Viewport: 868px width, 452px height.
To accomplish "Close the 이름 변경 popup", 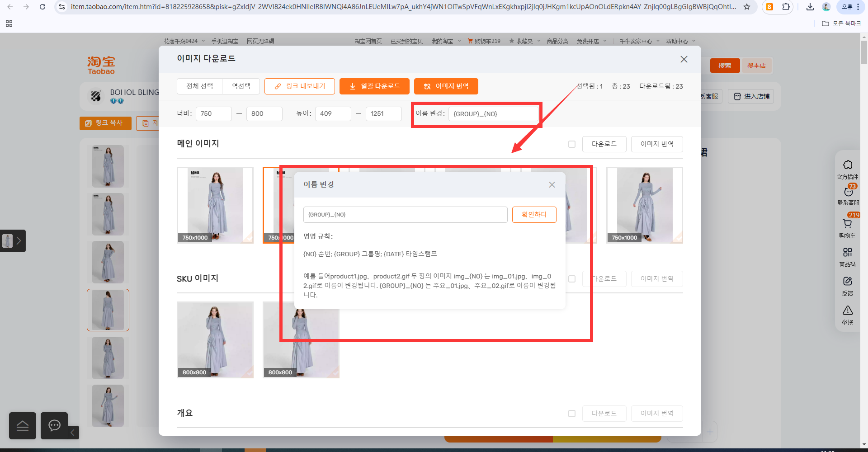I will [x=552, y=184].
